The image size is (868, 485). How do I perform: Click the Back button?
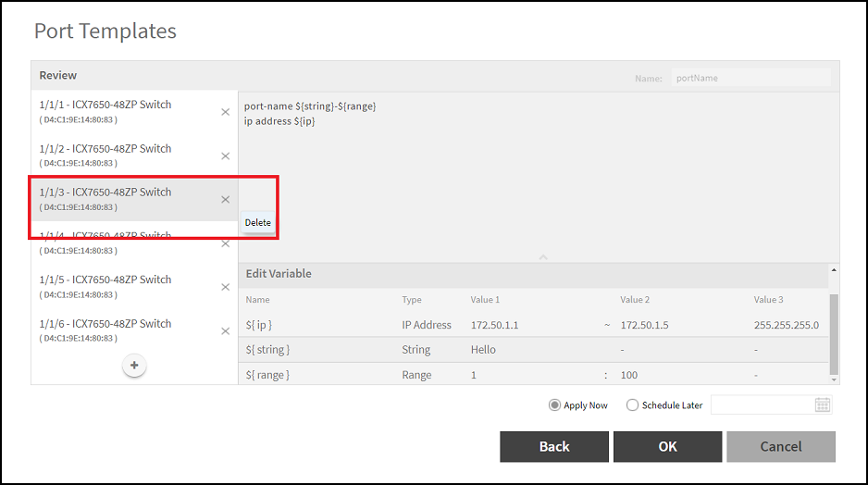click(x=554, y=447)
